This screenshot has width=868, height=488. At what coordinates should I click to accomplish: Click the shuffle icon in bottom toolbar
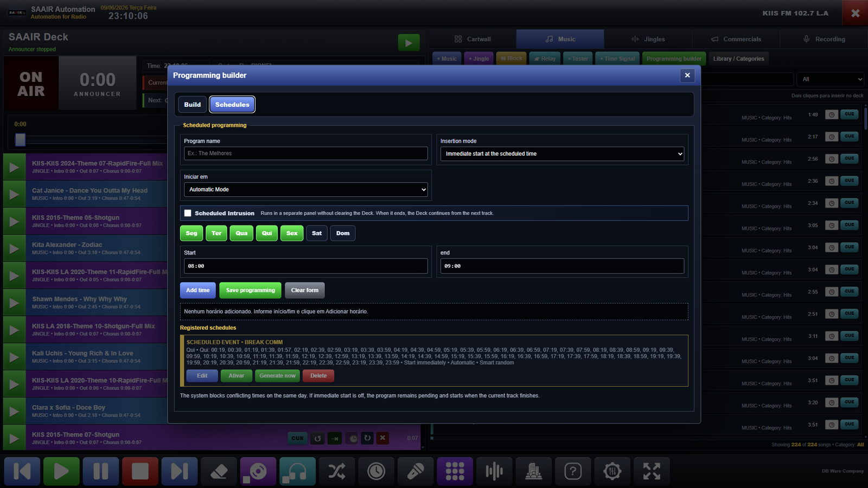[x=337, y=471]
